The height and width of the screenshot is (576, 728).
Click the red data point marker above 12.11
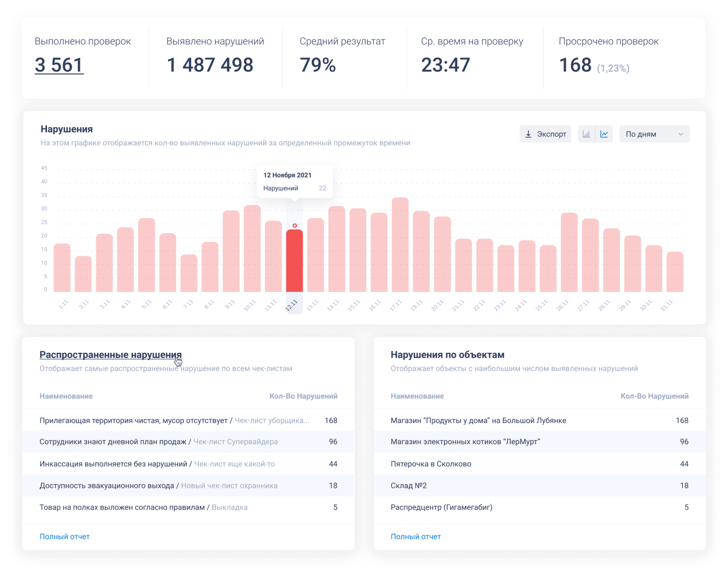pos(295,226)
